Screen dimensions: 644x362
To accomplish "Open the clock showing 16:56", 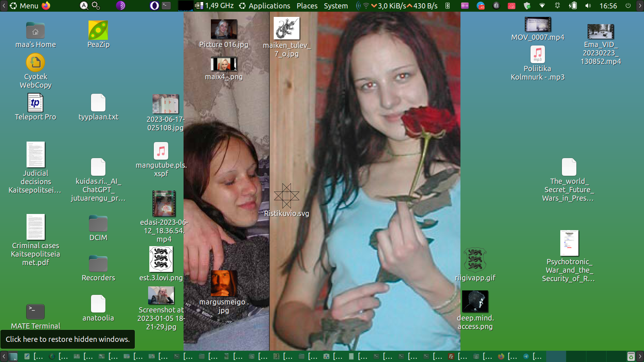I will coord(608,6).
